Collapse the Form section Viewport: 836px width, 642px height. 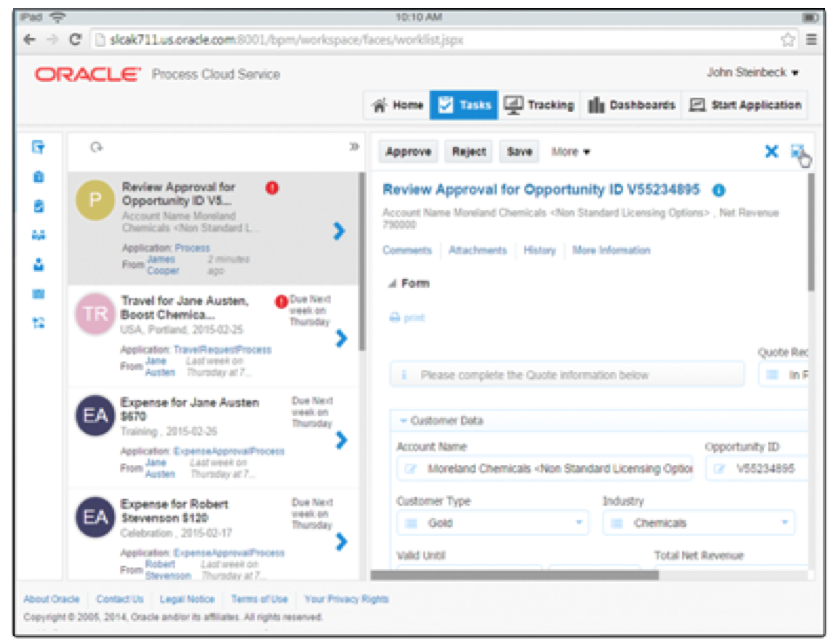(x=392, y=284)
